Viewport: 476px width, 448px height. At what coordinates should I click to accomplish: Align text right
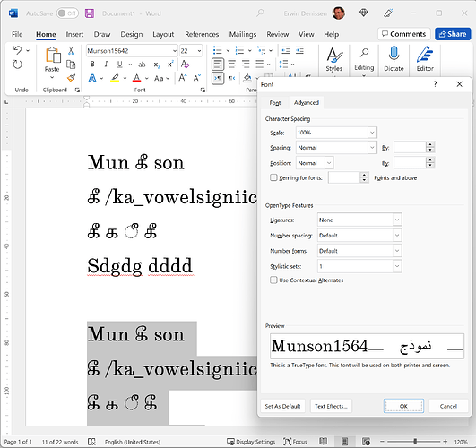coord(246,64)
